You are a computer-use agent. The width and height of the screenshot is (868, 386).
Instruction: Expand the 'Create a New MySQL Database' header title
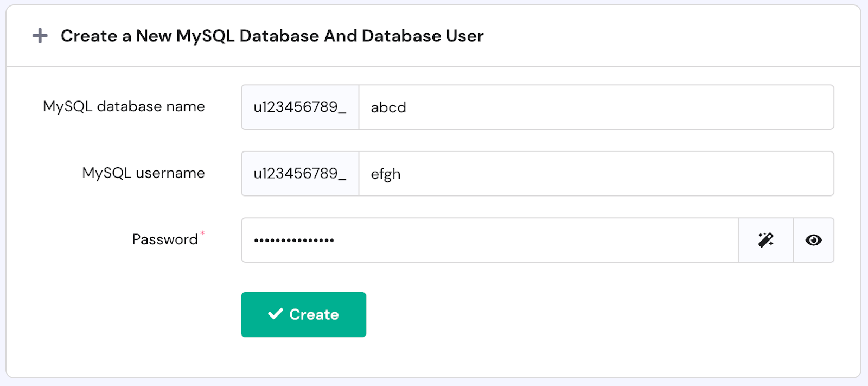click(x=272, y=36)
